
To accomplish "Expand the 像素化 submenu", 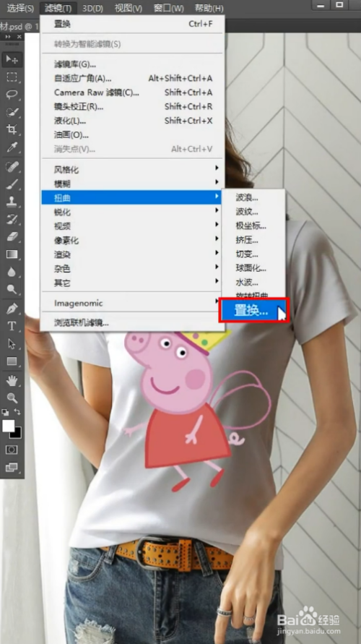I will click(x=131, y=240).
